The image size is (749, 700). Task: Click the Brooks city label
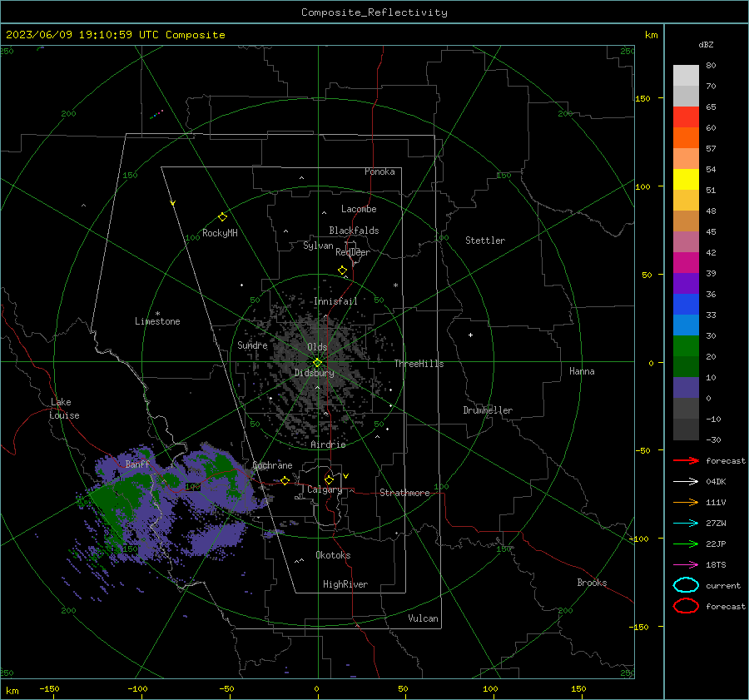coord(592,583)
